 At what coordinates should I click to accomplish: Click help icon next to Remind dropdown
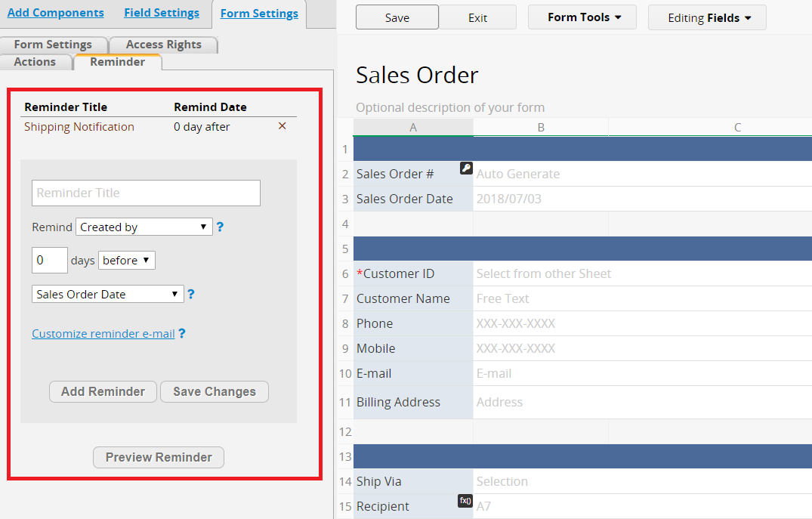click(220, 227)
